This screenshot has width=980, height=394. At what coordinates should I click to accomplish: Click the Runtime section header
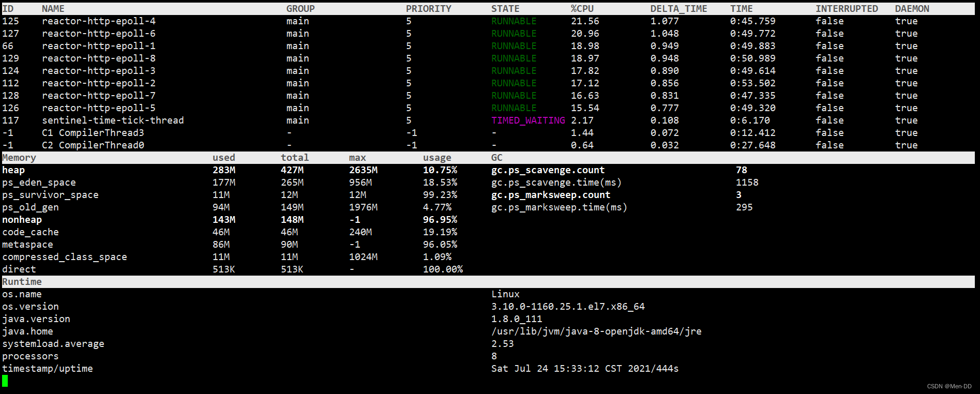point(22,282)
